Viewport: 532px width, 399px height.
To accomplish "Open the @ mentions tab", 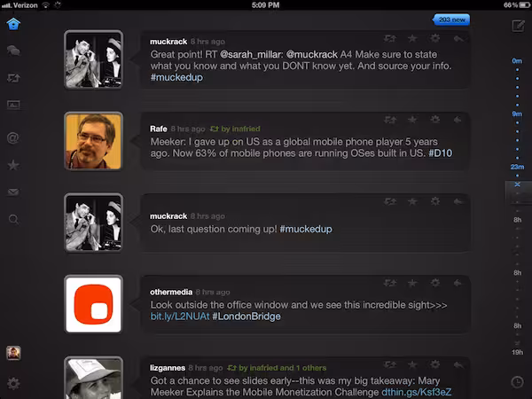I will 13,138.
